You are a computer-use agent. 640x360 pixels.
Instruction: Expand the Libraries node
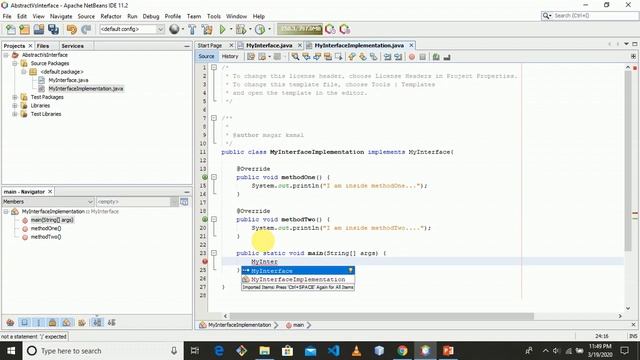pos(15,106)
